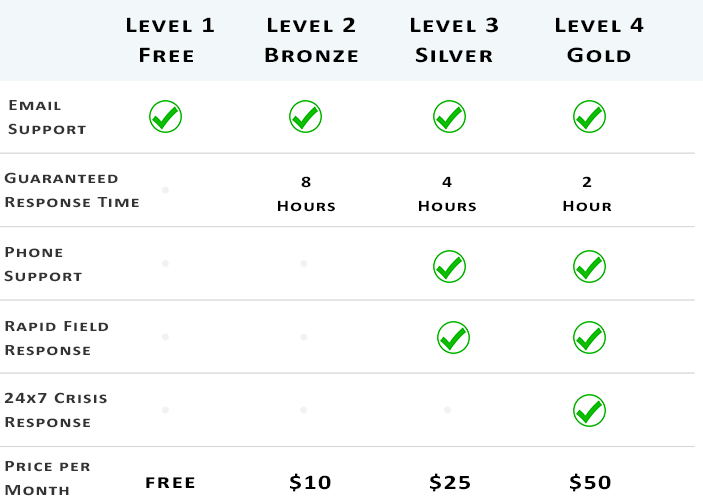Click the Rapid Field Response checkmark for Gold
The image size is (703, 503).
[x=589, y=338]
